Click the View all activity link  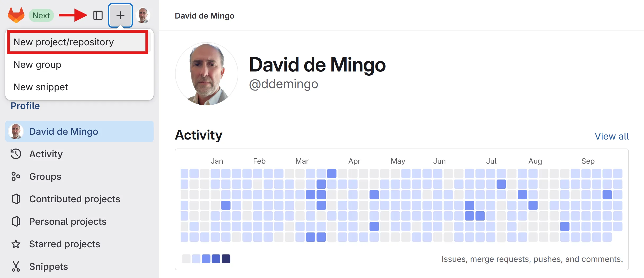point(611,136)
